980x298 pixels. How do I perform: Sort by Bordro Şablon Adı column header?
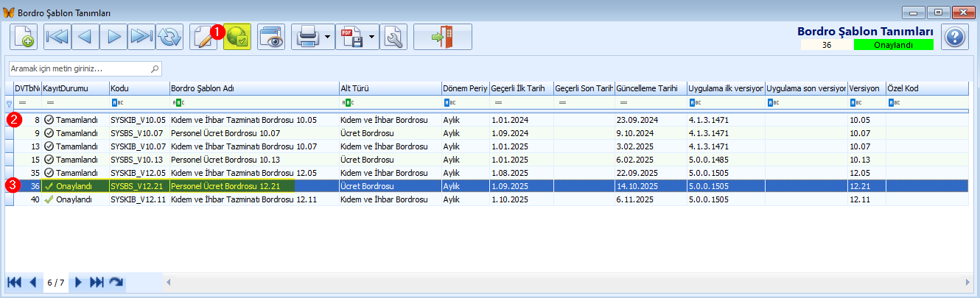tap(253, 88)
